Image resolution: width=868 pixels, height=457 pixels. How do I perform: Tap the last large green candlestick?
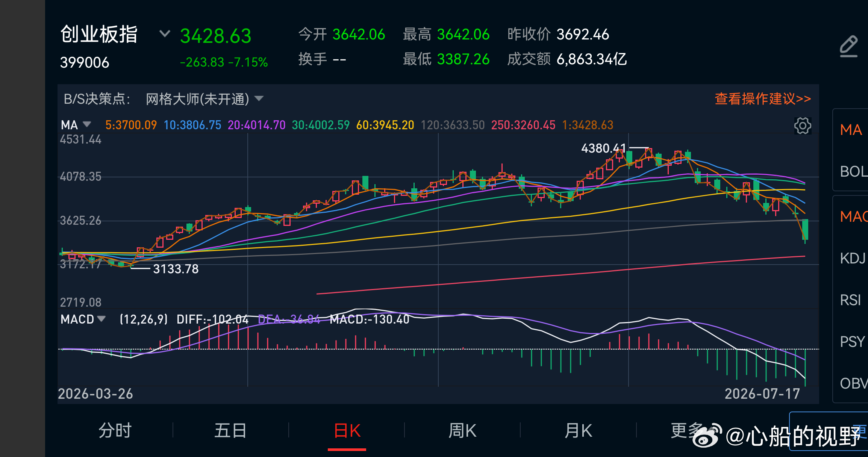(x=805, y=230)
